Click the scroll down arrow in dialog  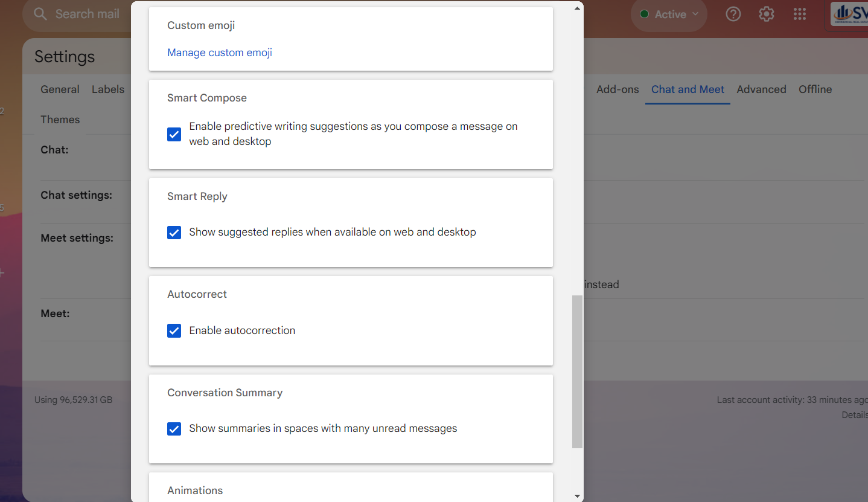point(577,496)
